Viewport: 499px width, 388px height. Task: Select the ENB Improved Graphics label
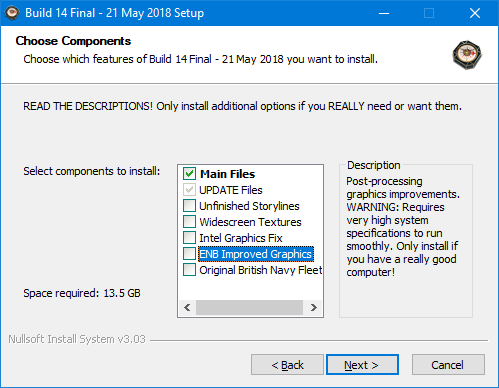[255, 254]
